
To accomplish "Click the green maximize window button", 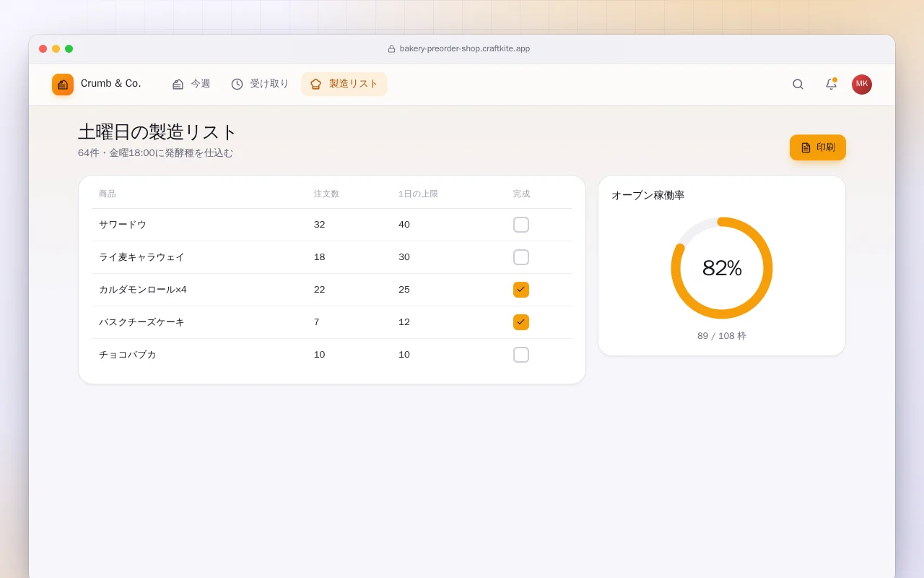I will pyautogui.click(x=69, y=49).
